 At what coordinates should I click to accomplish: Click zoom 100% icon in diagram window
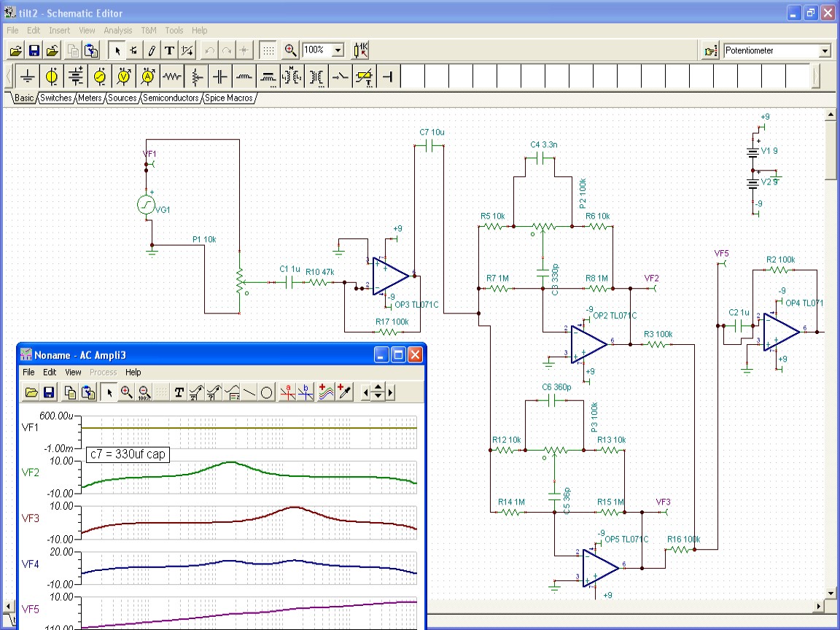click(144, 393)
